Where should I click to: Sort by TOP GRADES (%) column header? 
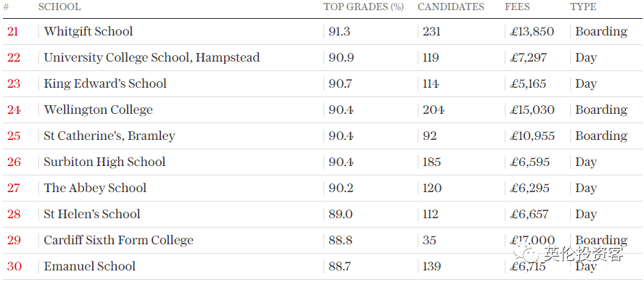363,7
